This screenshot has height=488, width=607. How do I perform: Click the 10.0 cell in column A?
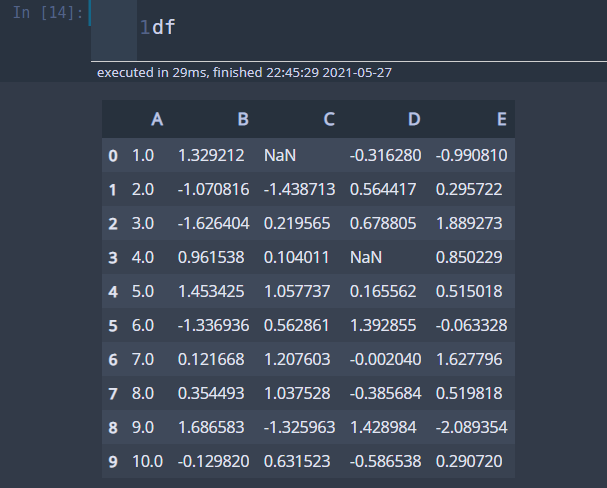click(147, 462)
